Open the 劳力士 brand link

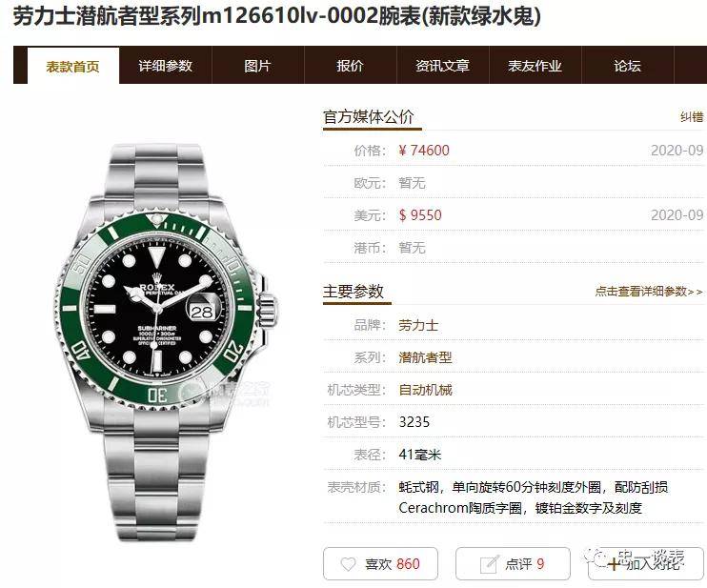point(418,325)
